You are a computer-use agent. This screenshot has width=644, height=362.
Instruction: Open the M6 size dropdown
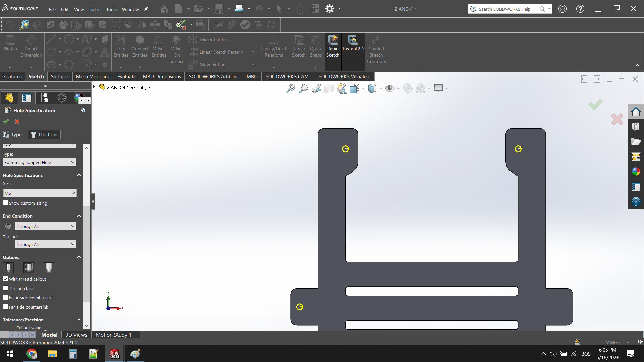(x=40, y=193)
